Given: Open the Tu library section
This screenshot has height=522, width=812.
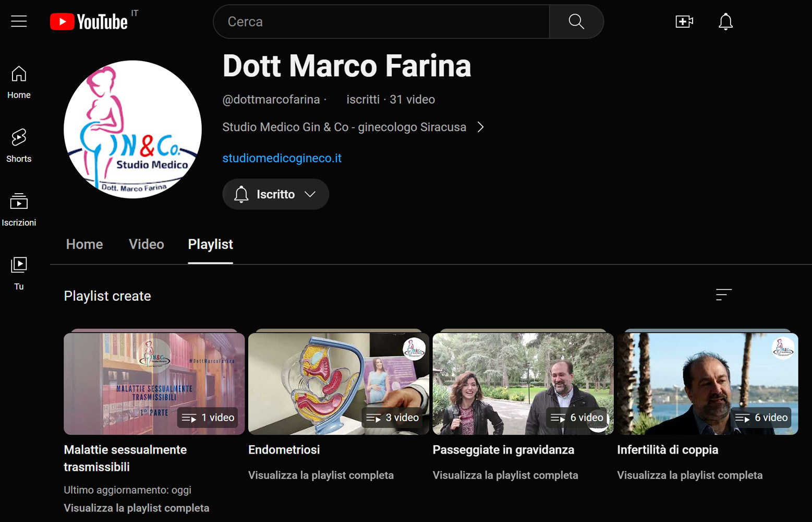Looking at the screenshot, I should click(x=19, y=273).
